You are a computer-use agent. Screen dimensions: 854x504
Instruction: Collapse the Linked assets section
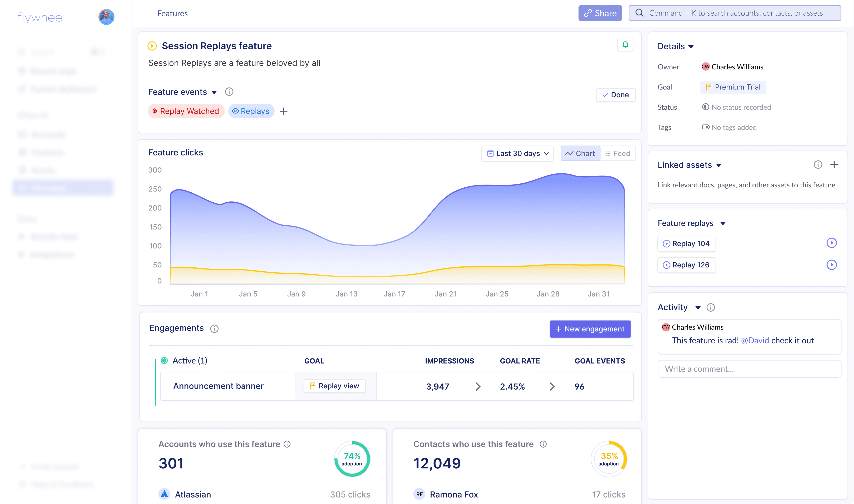click(x=718, y=165)
